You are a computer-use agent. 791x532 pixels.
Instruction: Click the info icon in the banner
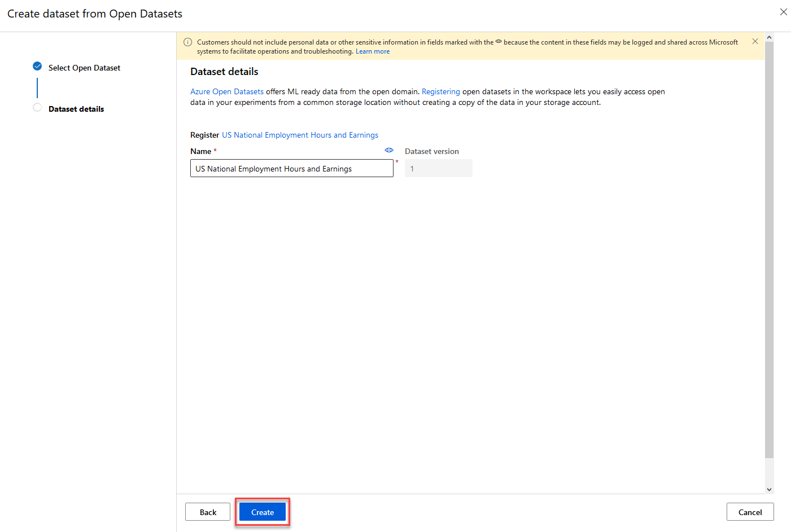click(188, 42)
